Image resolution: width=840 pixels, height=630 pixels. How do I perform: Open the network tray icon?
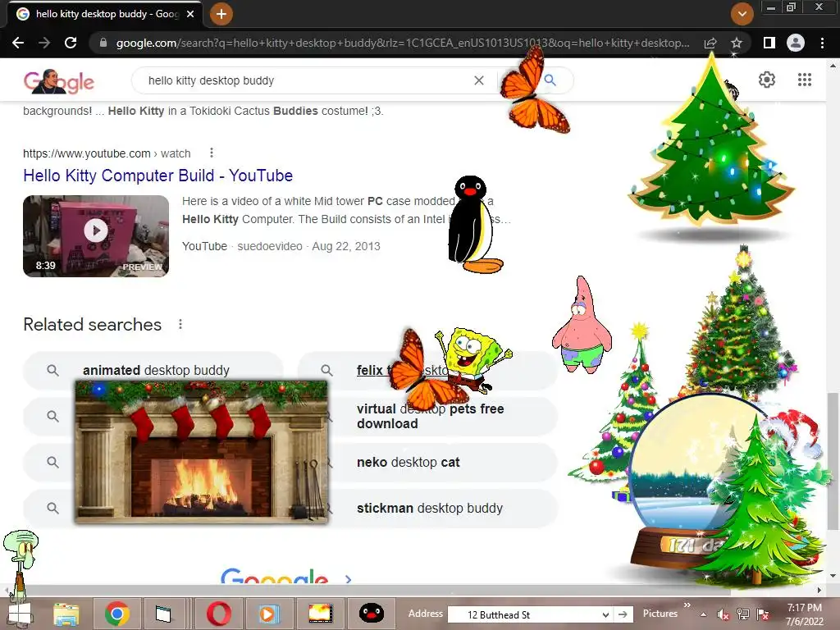tap(743, 614)
